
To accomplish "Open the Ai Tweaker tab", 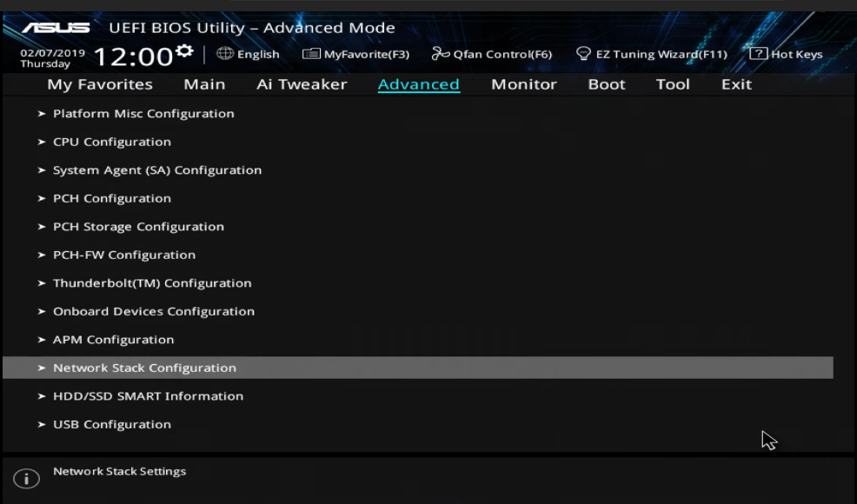I will 302,84.
